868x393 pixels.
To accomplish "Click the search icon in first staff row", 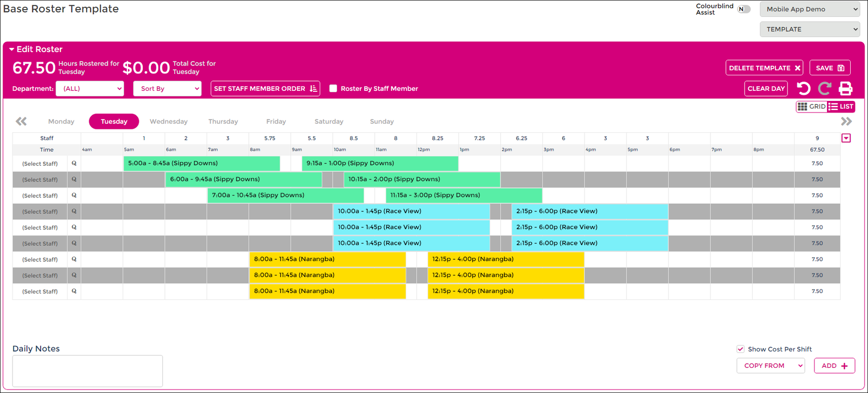I will tap(74, 163).
